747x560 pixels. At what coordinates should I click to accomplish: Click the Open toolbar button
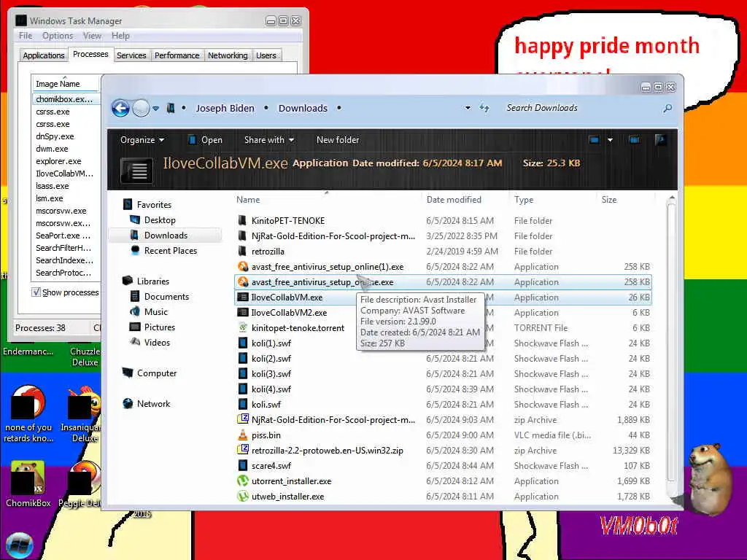(205, 140)
